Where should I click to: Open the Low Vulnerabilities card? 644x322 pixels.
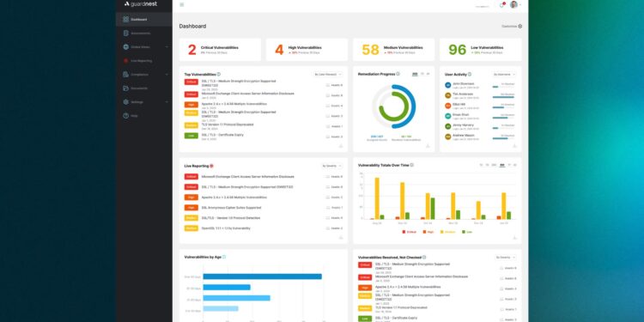[x=481, y=50]
